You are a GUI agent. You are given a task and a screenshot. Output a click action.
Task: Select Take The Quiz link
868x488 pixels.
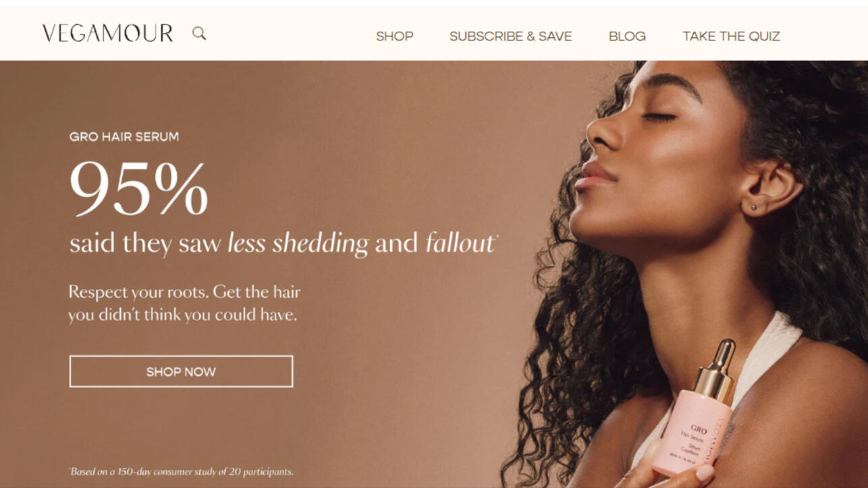coord(731,36)
